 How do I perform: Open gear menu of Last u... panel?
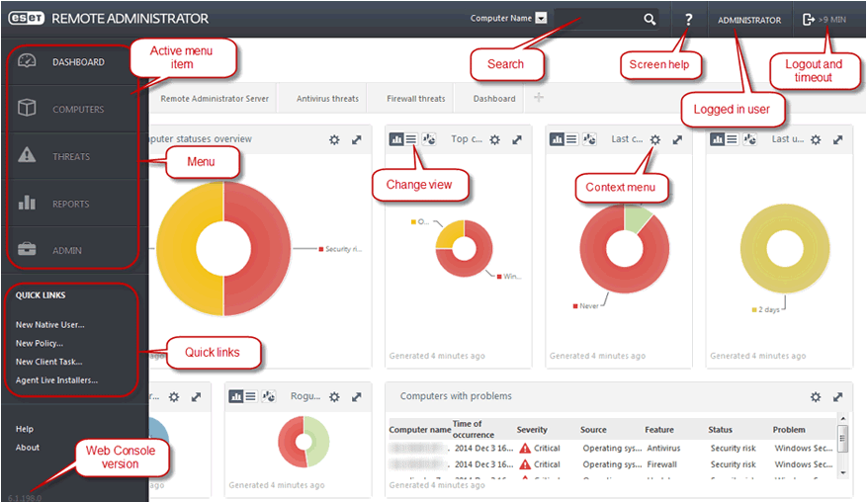816,140
